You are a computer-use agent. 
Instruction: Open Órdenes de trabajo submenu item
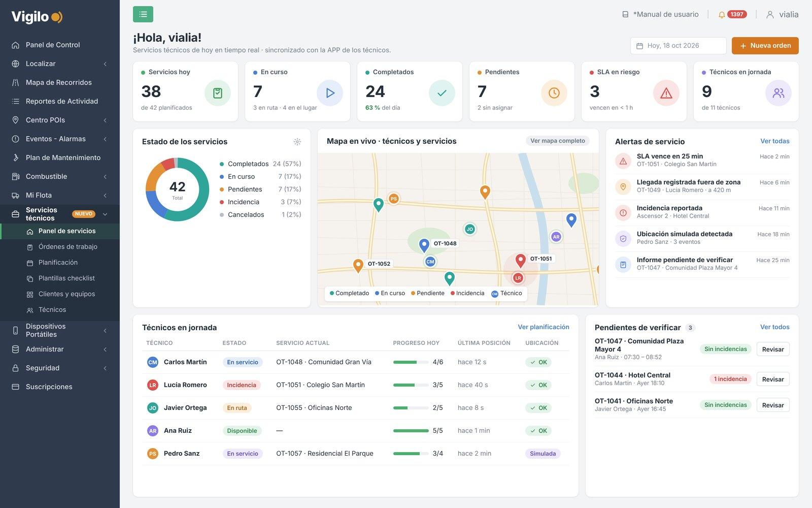pos(67,246)
